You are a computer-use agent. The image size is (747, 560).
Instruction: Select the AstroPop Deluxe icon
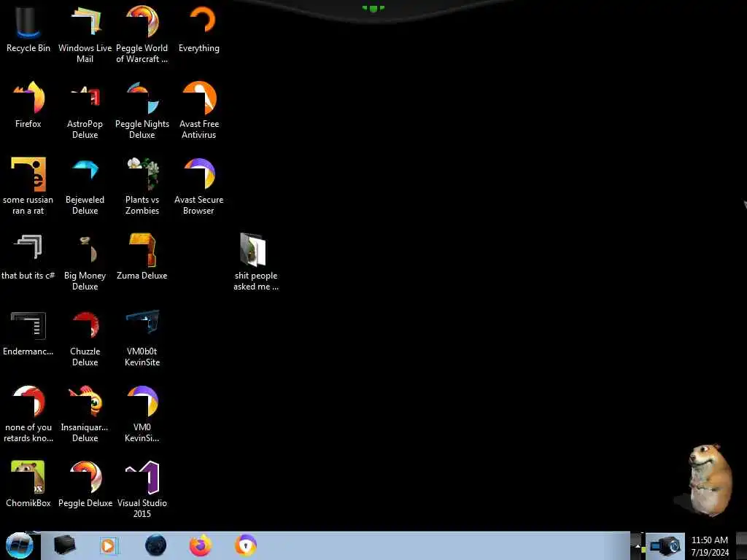[85, 111]
